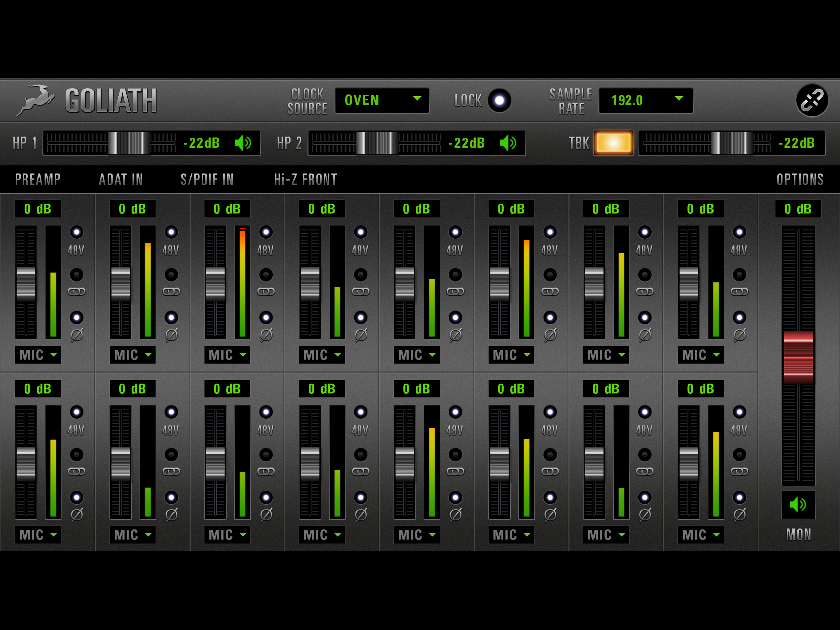
Task: Click stereo link icon on top row third channel
Action: [266, 292]
